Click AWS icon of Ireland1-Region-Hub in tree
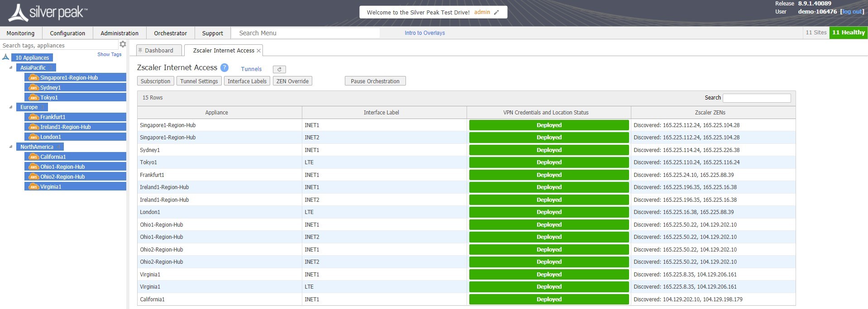Viewport: 868px width, 309px height. click(x=34, y=127)
